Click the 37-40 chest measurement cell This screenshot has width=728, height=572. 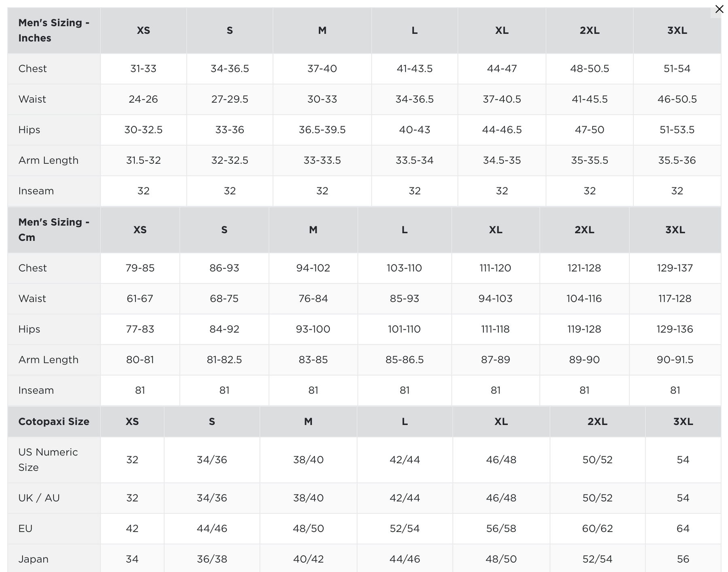coord(322,69)
